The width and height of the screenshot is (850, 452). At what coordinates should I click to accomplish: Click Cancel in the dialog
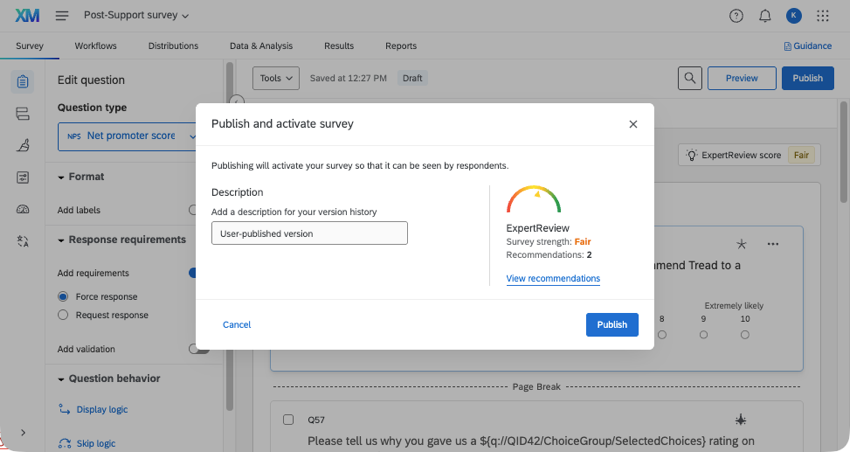click(237, 325)
